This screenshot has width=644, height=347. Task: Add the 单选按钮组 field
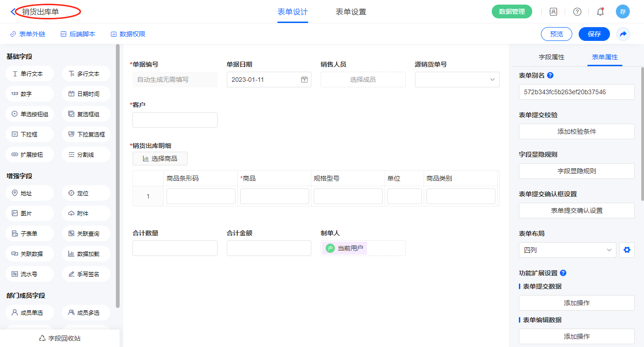point(30,114)
